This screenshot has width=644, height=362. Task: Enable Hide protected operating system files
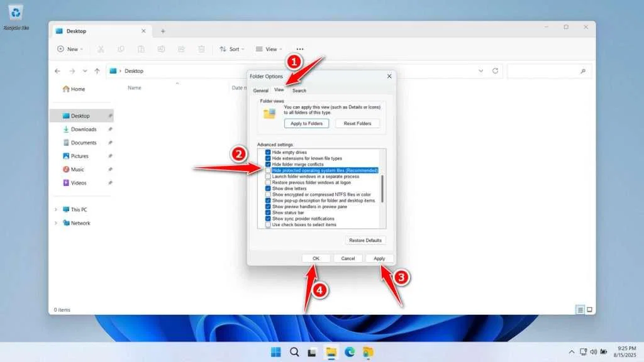[268, 170]
